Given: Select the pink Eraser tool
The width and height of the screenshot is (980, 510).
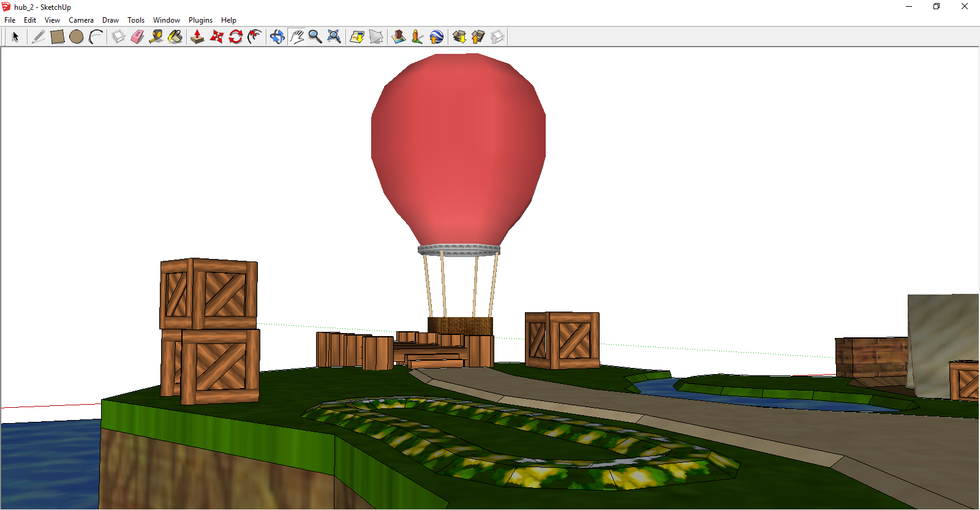Looking at the screenshot, I should pyautogui.click(x=137, y=37).
